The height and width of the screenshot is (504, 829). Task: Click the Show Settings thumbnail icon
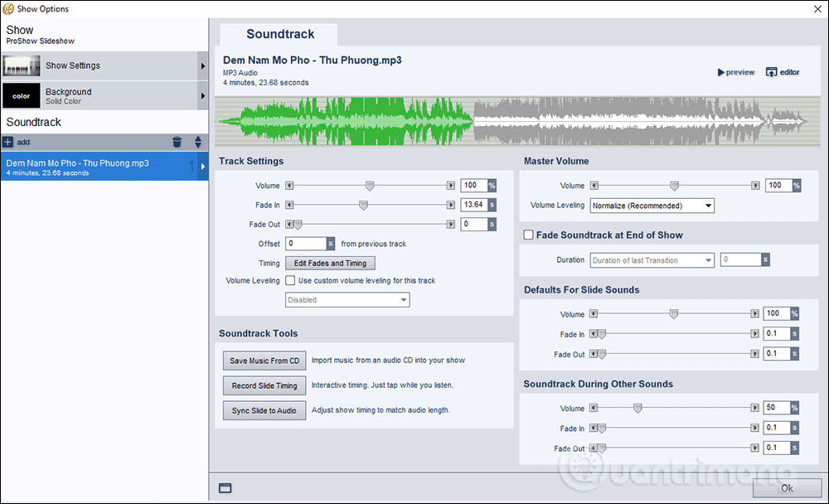point(22,65)
